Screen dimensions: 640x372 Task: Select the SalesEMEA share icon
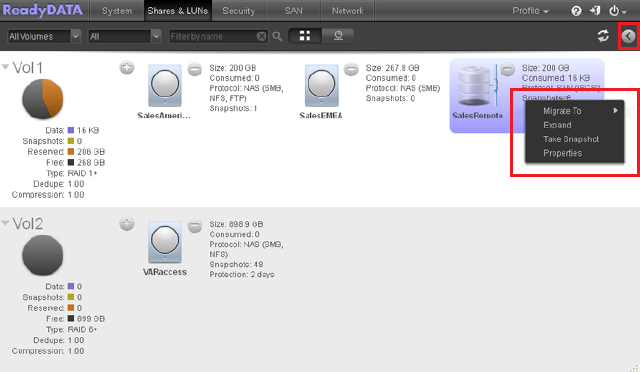click(x=321, y=85)
